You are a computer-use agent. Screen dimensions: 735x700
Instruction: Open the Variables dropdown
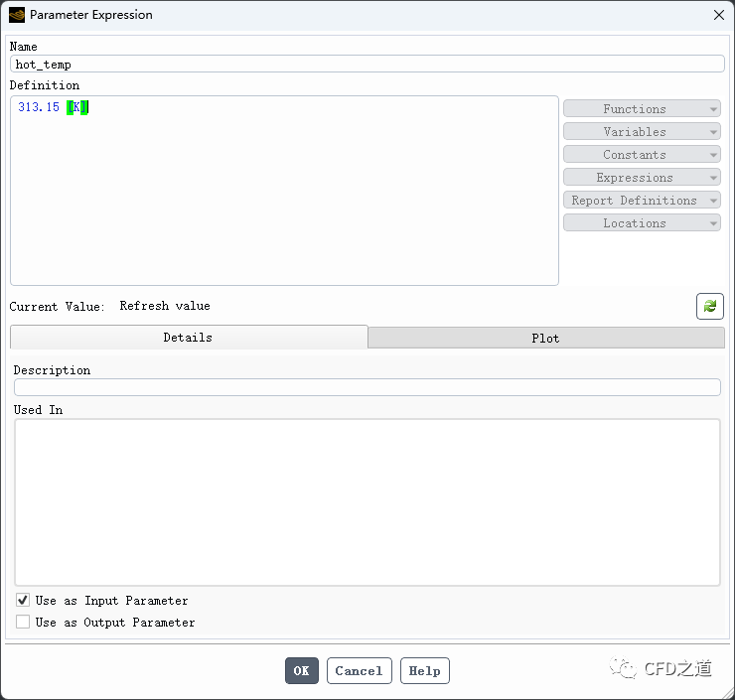pyautogui.click(x=642, y=132)
